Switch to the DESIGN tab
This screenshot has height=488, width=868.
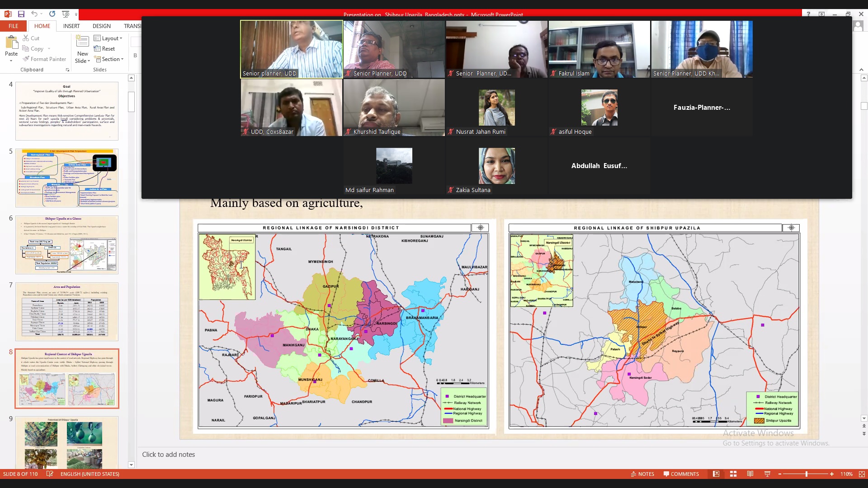coord(101,26)
